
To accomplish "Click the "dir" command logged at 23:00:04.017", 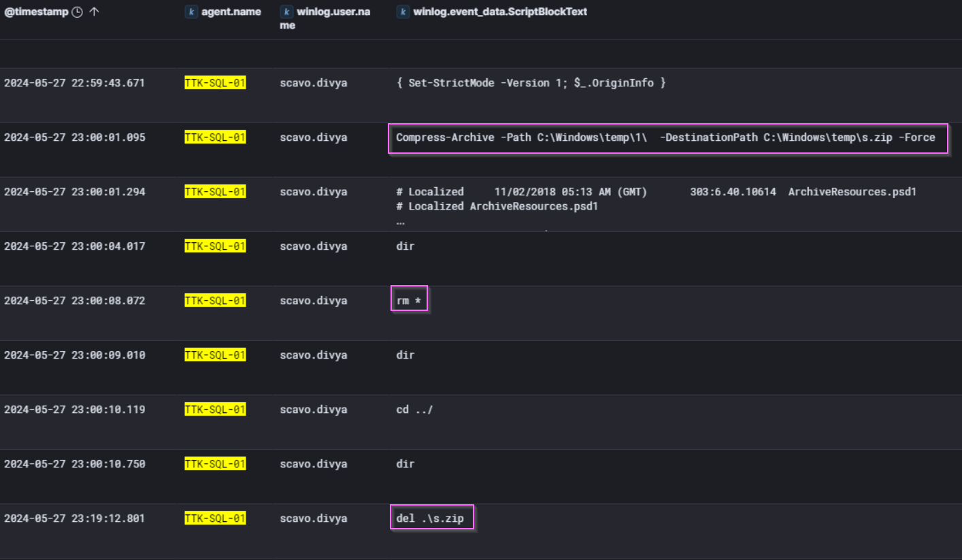I will (405, 246).
